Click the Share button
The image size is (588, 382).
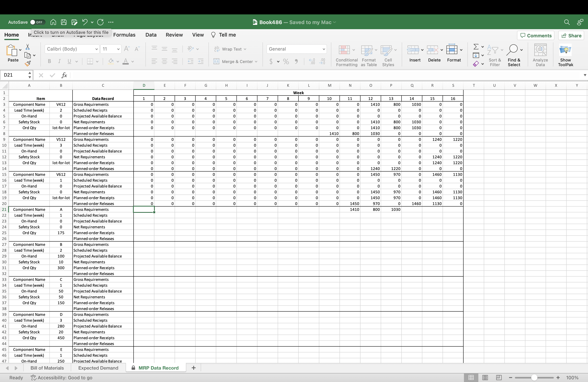click(x=571, y=36)
